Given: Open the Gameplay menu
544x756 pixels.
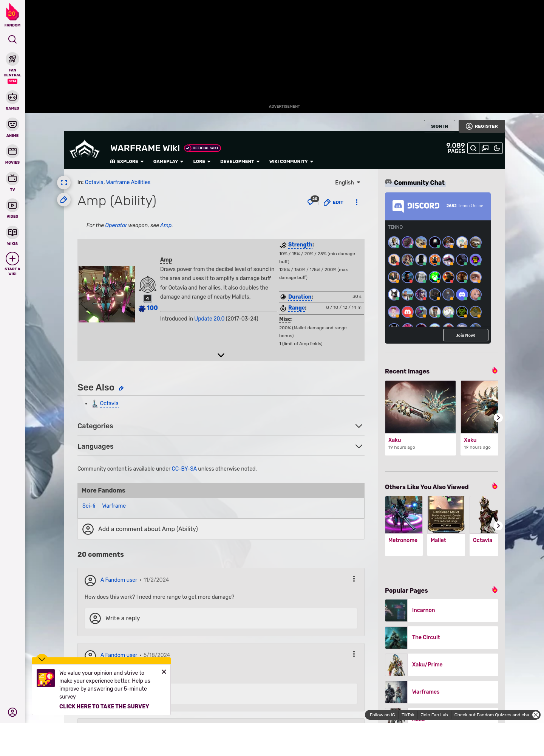Looking at the screenshot, I should [168, 161].
